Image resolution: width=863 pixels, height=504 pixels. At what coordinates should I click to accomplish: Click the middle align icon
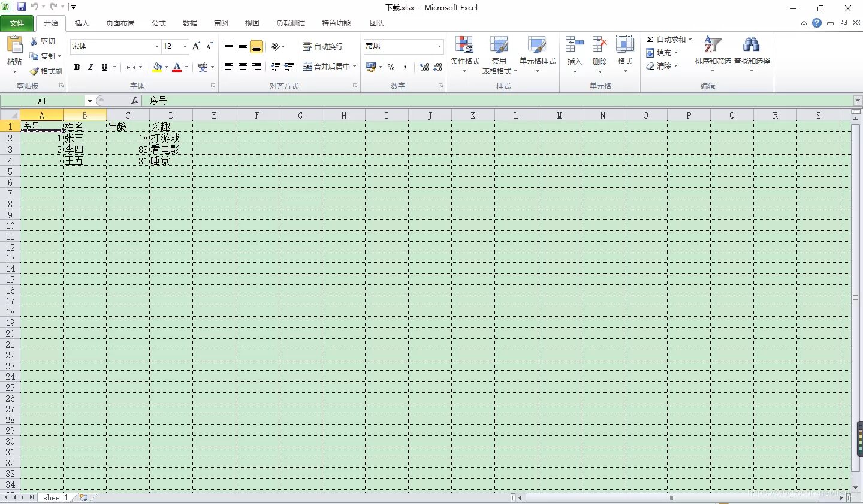point(243,46)
